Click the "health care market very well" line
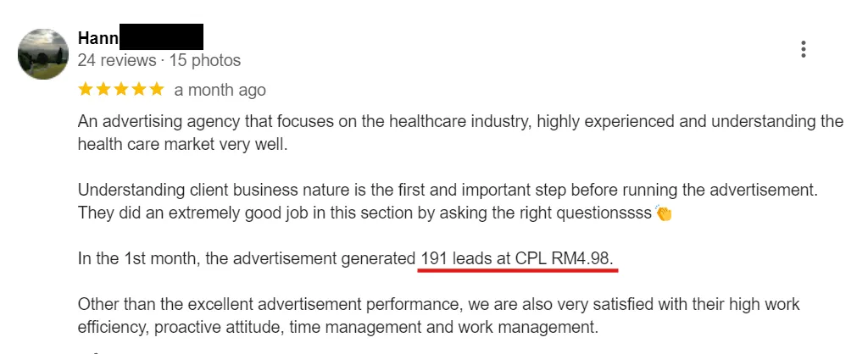The image size is (868, 354). (182, 144)
